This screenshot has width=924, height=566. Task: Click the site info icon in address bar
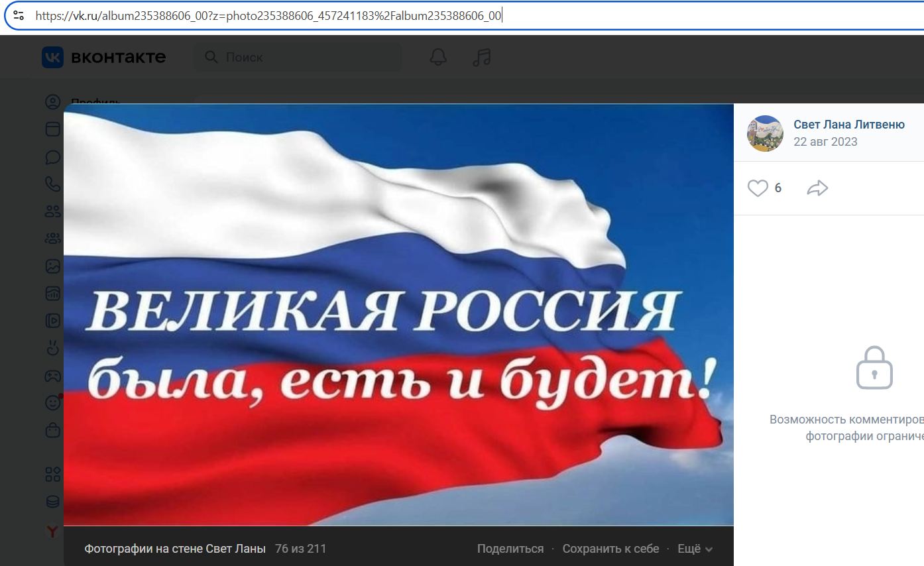[x=19, y=15]
